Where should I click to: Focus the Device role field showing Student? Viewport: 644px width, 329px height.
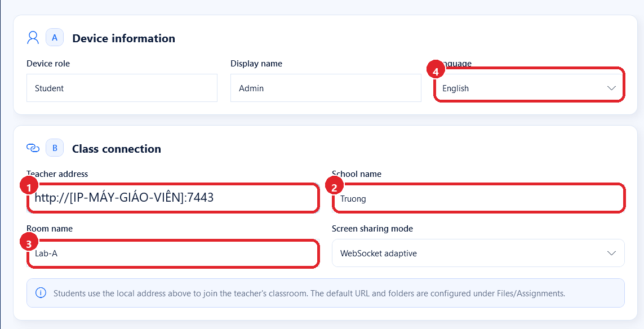pos(122,88)
